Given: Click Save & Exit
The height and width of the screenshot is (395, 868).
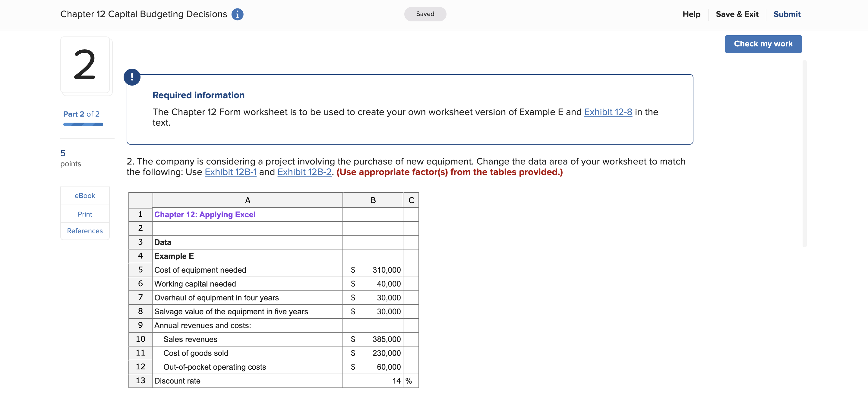Looking at the screenshot, I should tap(737, 14).
